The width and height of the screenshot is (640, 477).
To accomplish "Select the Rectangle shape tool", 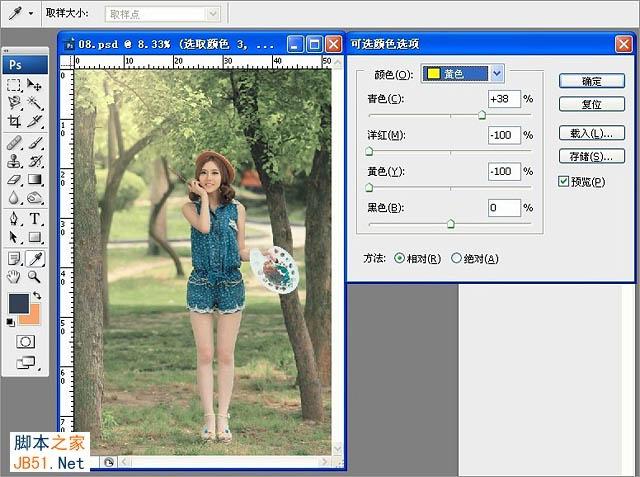I will point(35,237).
